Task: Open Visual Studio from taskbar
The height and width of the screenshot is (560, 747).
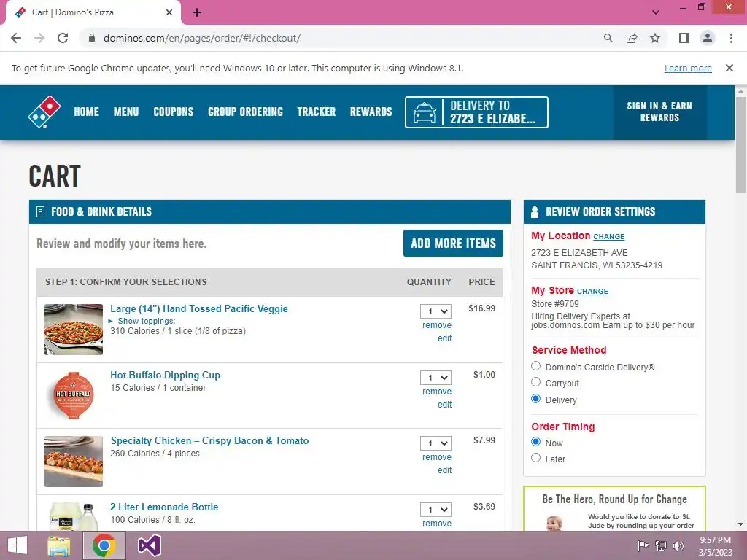Action: tap(149, 545)
